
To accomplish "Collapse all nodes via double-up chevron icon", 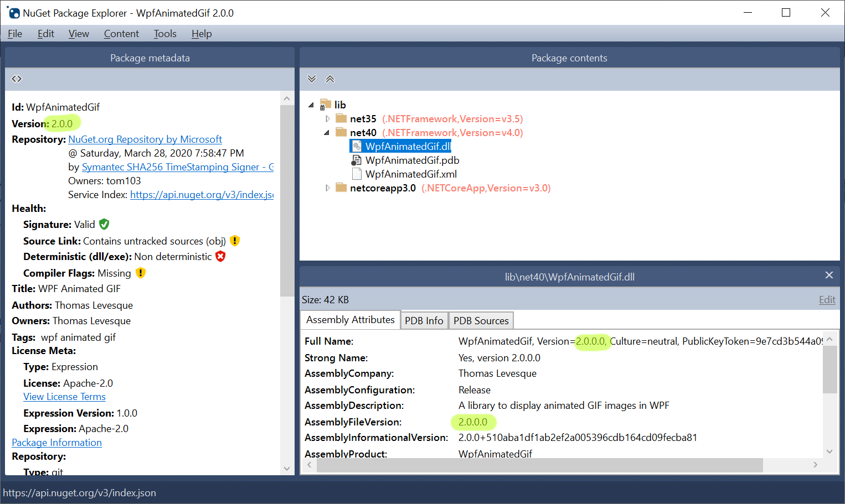I will click(330, 79).
